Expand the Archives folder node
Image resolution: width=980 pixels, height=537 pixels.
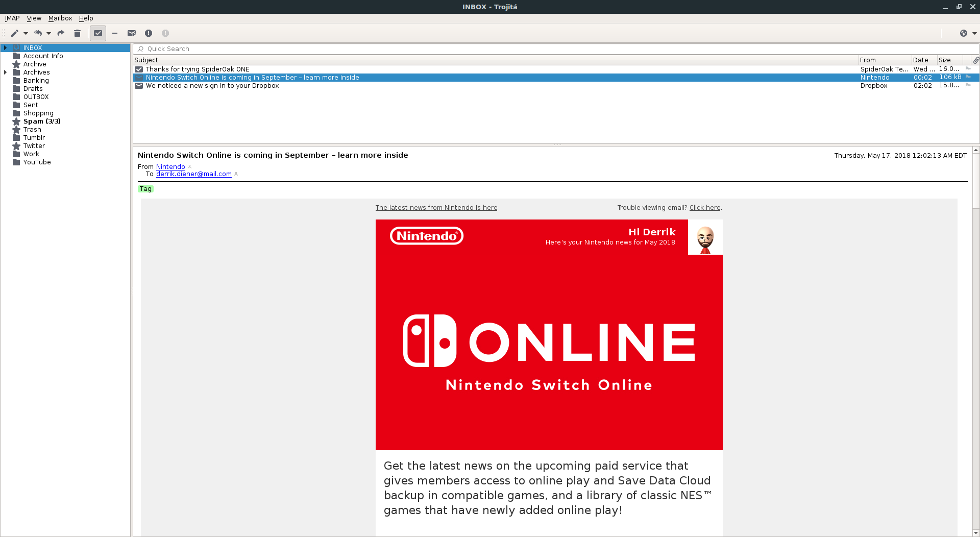point(5,72)
